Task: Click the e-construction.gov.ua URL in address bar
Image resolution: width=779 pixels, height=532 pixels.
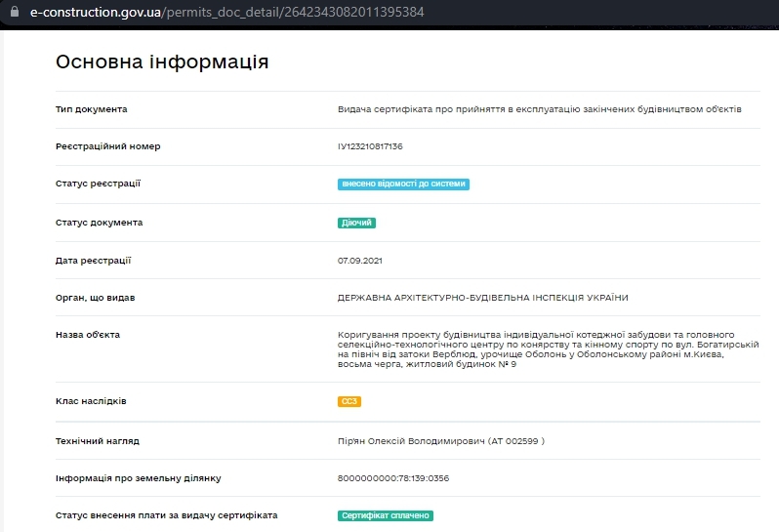Action: tap(227, 12)
